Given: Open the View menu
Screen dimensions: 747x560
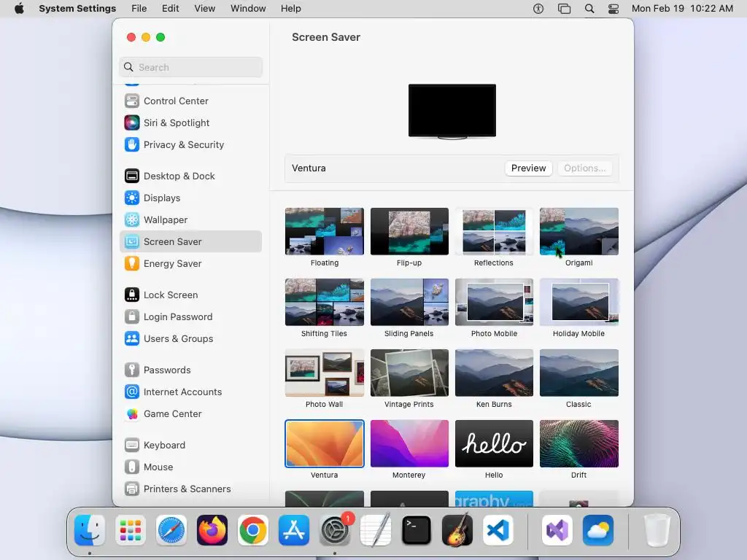Looking at the screenshot, I should click(x=205, y=9).
